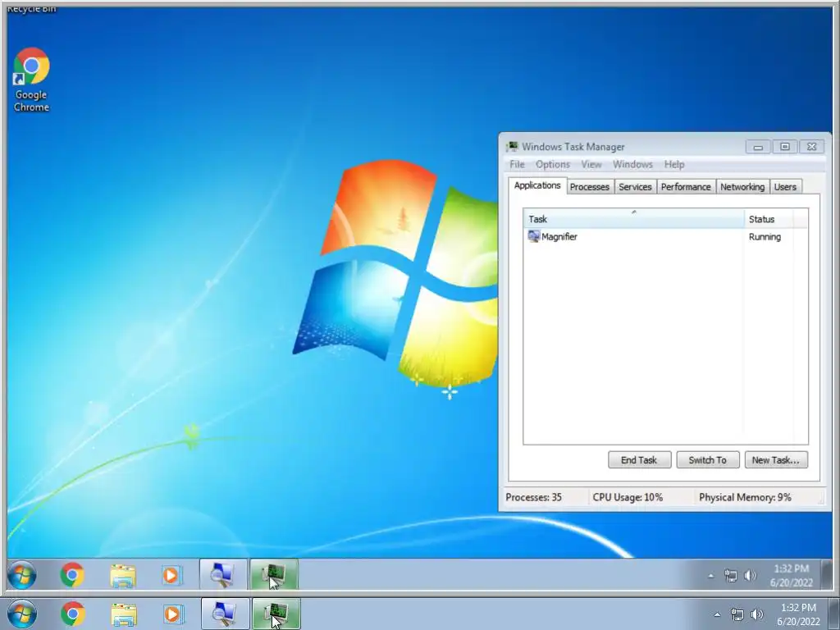The width and height of the screenshot is (840, 630).
Task: Open Google Chrome desktop shortcut
Action: [31, 80]
